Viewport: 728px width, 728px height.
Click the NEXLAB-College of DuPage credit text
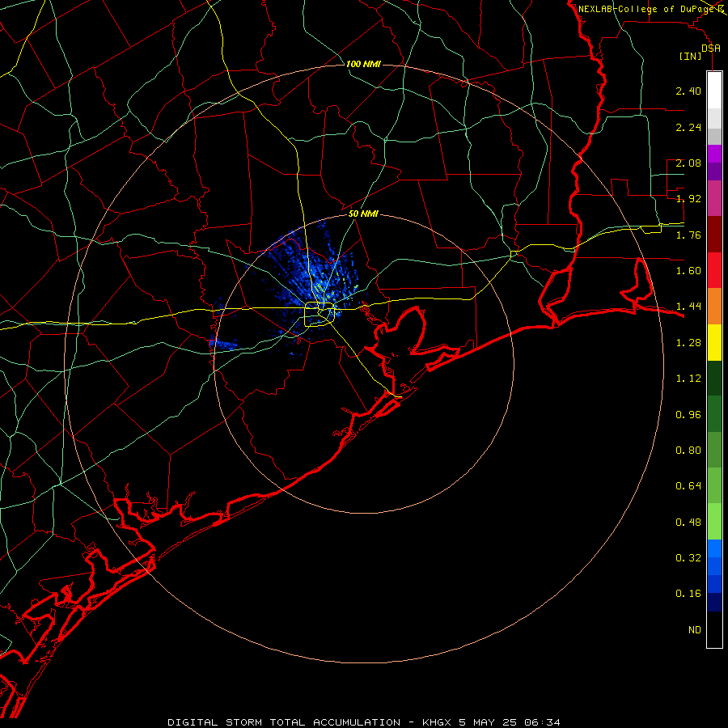pos(646,9)
